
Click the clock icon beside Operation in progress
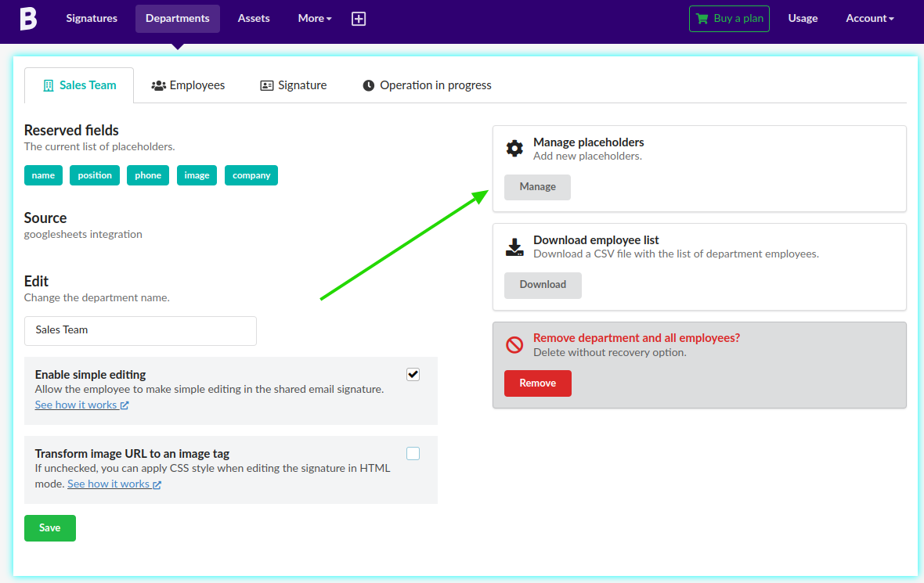[x=369, y=85]
